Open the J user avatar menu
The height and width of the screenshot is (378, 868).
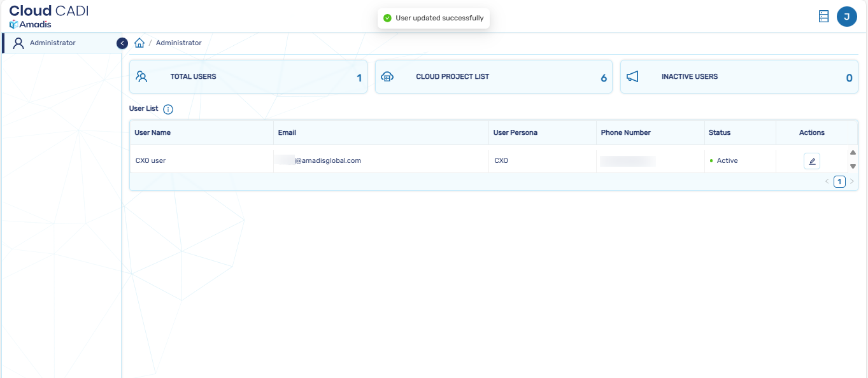[x=846, y=17]
